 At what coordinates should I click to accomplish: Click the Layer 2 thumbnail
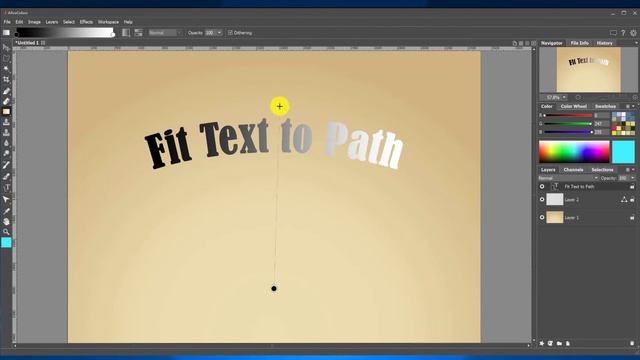point(555,200)
